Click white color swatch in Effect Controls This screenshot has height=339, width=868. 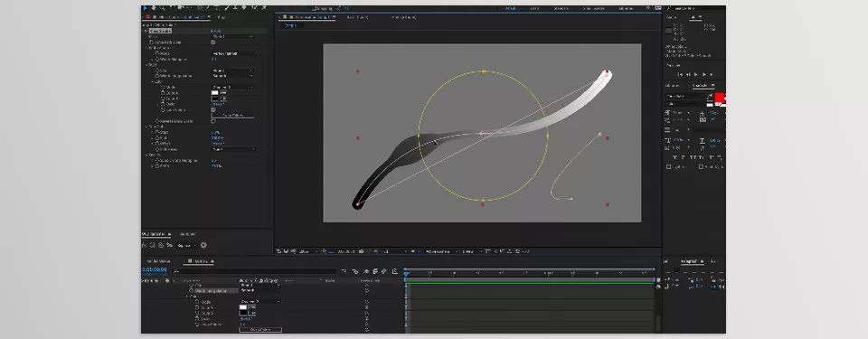pos(215,92)
